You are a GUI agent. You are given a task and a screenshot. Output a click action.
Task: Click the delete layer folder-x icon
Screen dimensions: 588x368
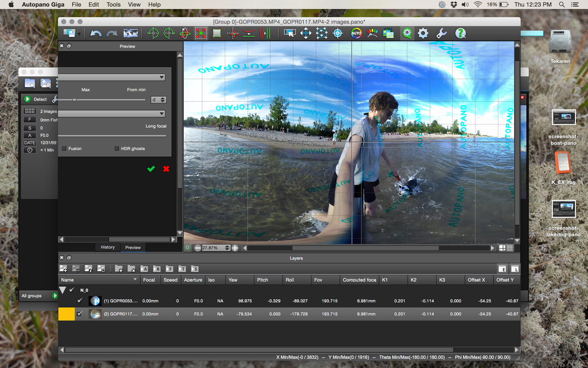pos(131,269)
